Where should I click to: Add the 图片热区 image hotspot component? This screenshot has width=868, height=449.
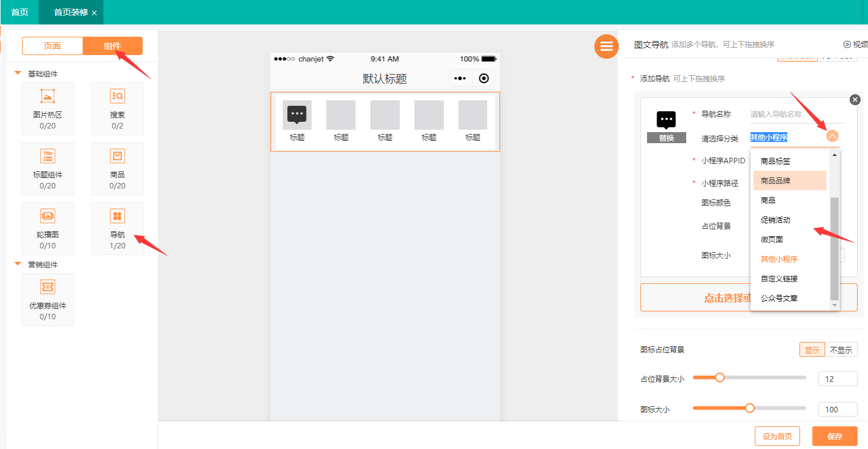point(48,108)
